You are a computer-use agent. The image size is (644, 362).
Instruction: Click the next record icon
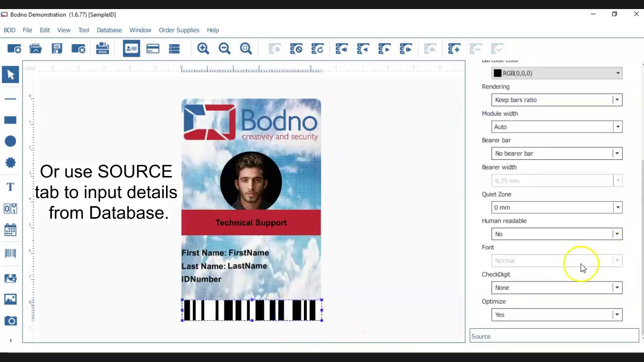click(384, 49)
